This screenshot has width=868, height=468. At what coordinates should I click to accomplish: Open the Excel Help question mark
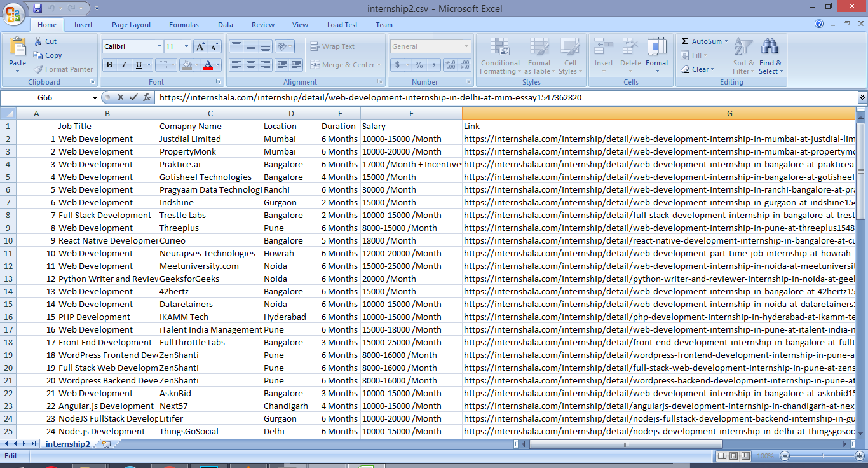point(819,24)
